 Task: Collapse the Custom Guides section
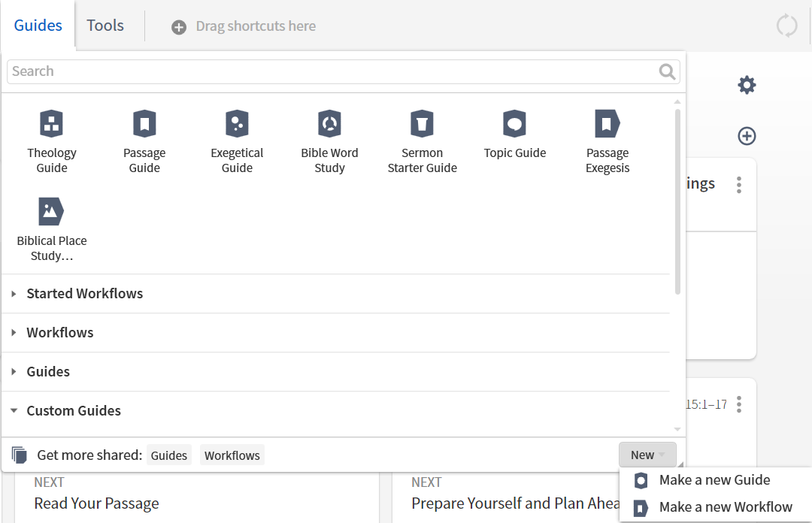pyautogui.click(x=73, y=410)
